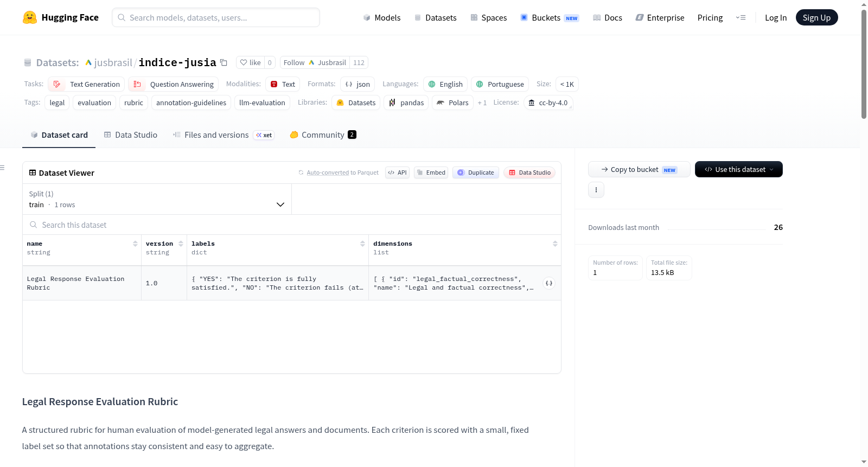The width and height of the screenshot is (868, 467).
Task: Select the rubric tag
Action: 133,103
